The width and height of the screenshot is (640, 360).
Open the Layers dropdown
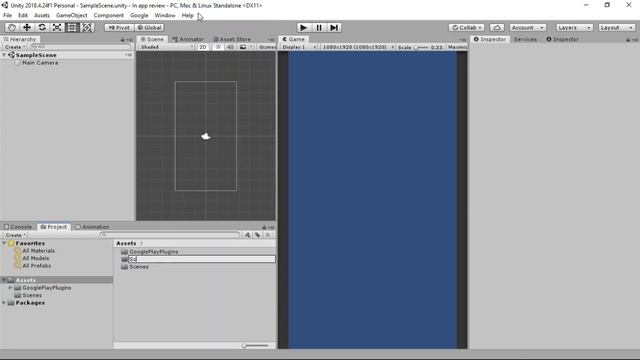(574, 27)
